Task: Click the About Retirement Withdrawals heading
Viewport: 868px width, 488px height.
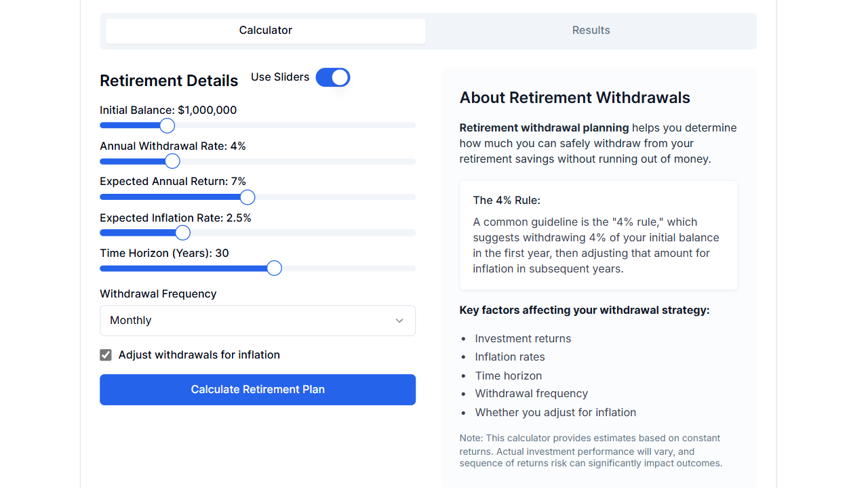Action: (574, 98)
